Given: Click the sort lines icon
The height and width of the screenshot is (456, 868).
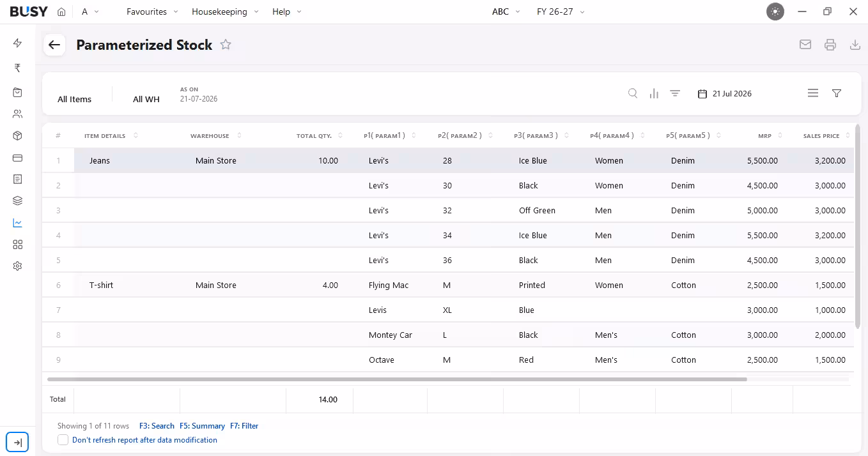Looking at the screenshot, I should click(675, 93).
